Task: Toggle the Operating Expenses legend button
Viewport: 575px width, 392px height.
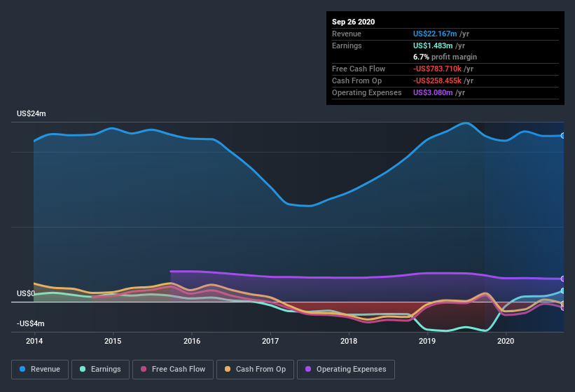Action: pyautogui.click(x=346, y=370)
